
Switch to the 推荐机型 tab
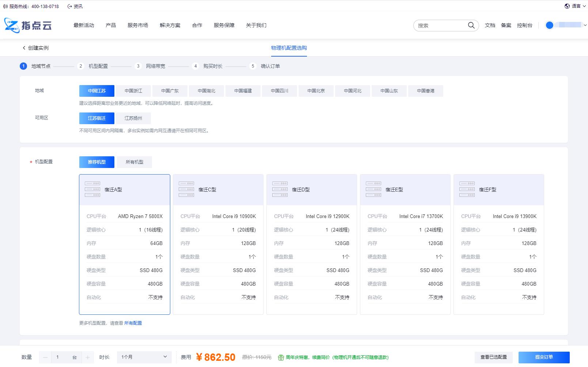97,162
